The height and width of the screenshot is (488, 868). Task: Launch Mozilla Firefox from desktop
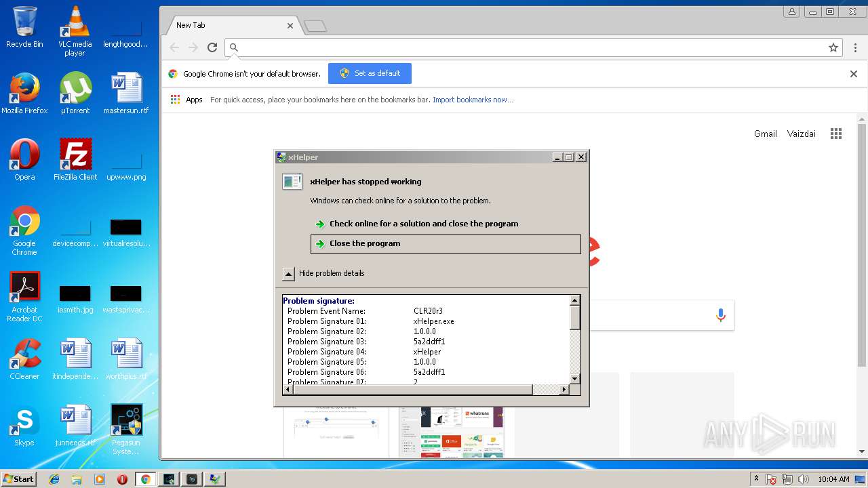point(24,94)
